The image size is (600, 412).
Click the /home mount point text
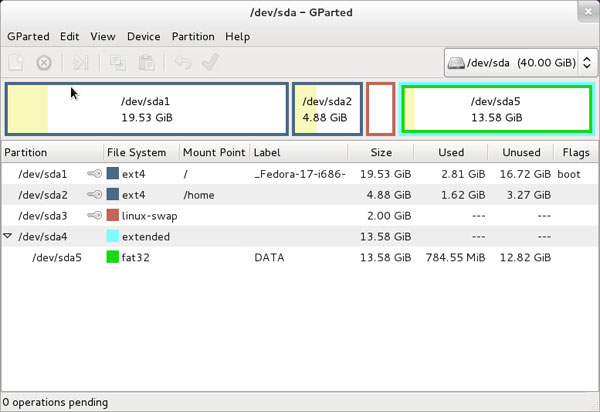(199, 195)
